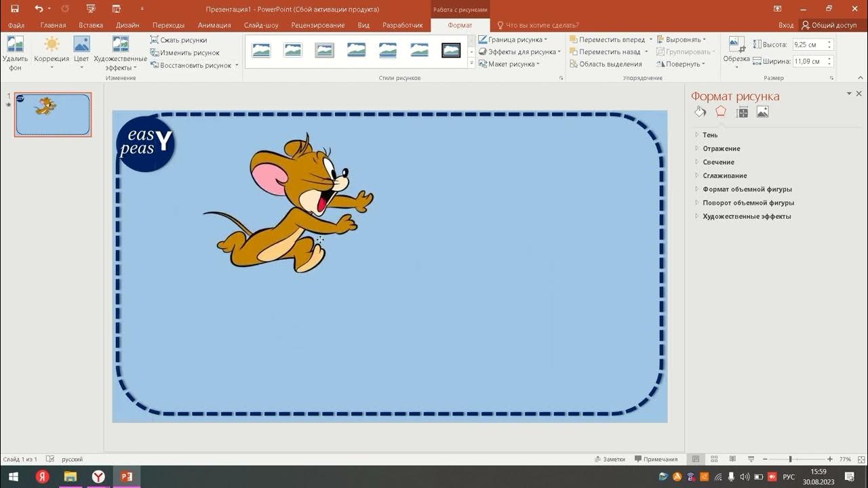This screenshot has width=868, height=488.
Task: Open the Size & Properties tab in Формат рисунка
Action: (743, 112)
